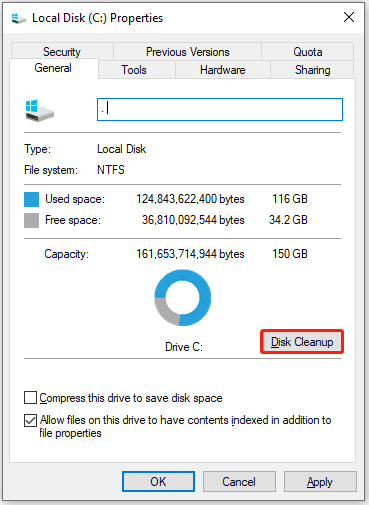The image size is (369, 505).
Task: Enable Compress this drive checkbox
Action: [x=30, y=398]
